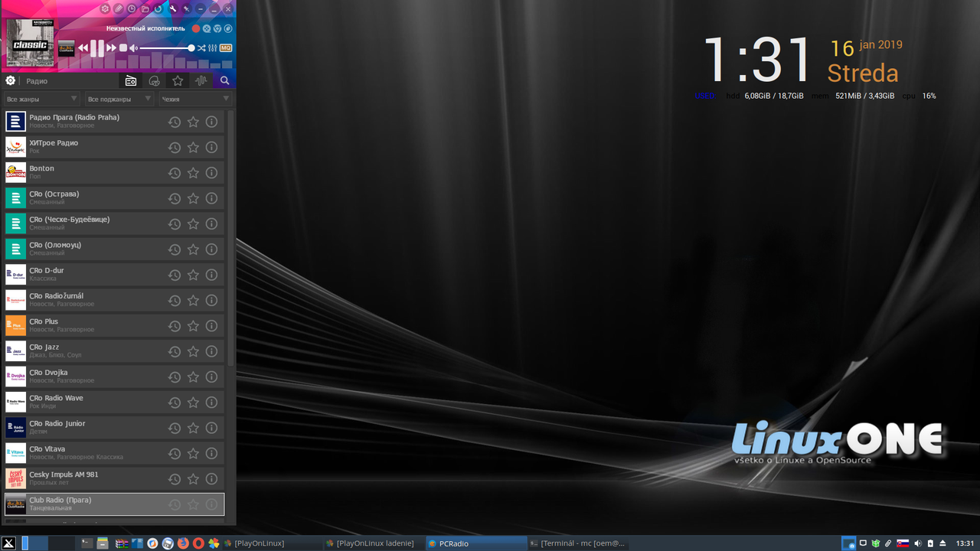This screenshot has width=980, height=551.
Task: Show info for CRo Vltava station
Action: coord(211,453)
